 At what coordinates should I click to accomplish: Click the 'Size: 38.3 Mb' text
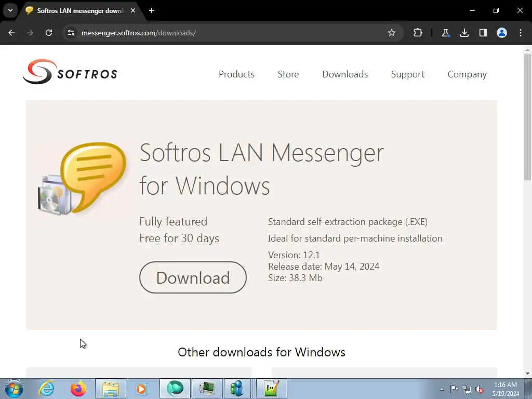pos(295,278)
